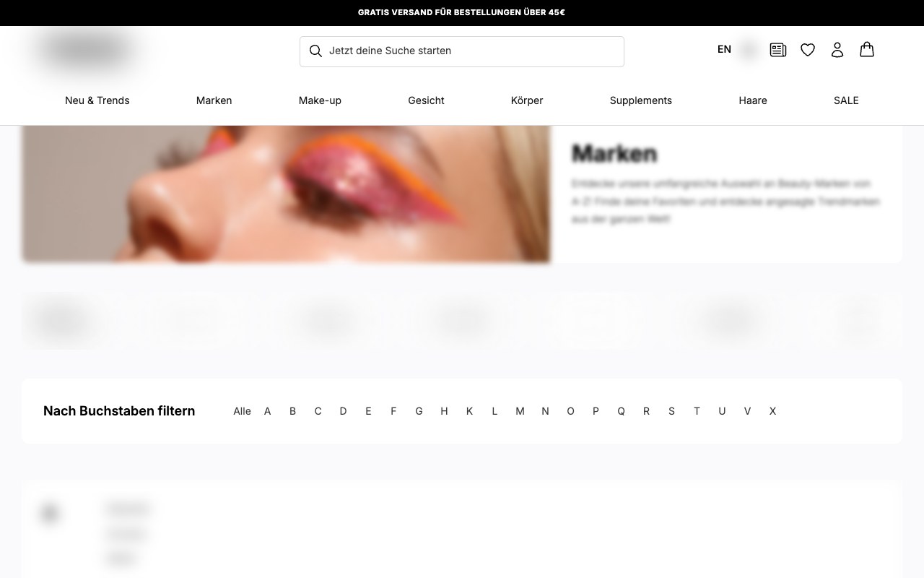Switch language to EN
The image size is (924, 578).
724,49
